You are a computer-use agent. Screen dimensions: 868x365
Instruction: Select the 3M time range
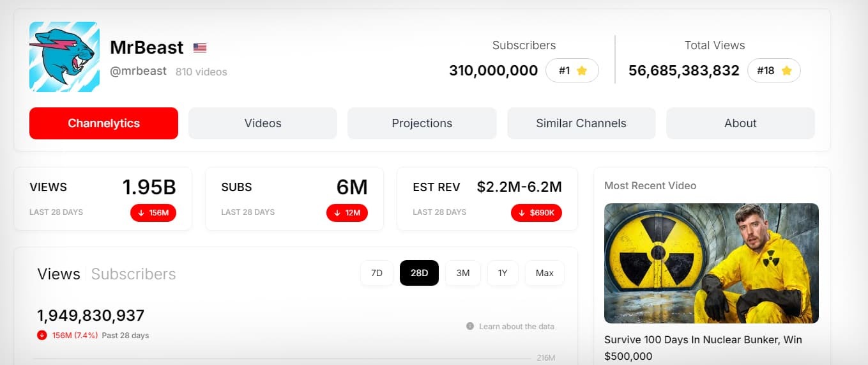tap(463, 273)
